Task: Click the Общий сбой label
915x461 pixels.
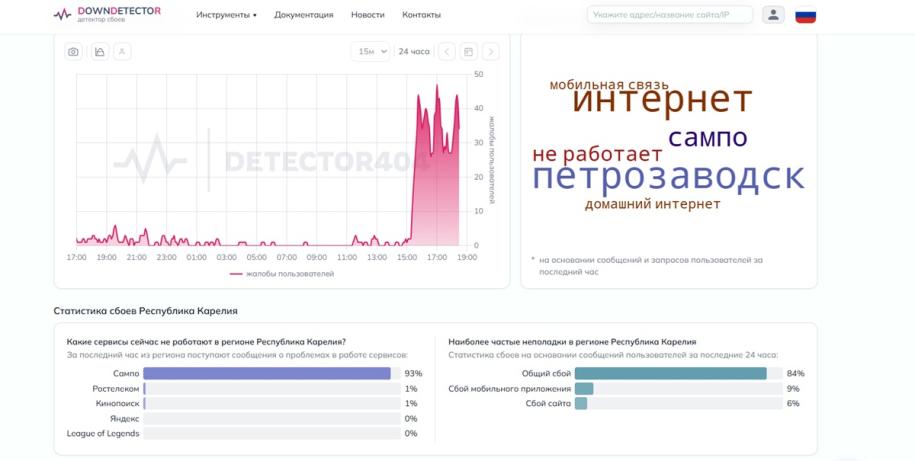Action: tap(546, 373)
